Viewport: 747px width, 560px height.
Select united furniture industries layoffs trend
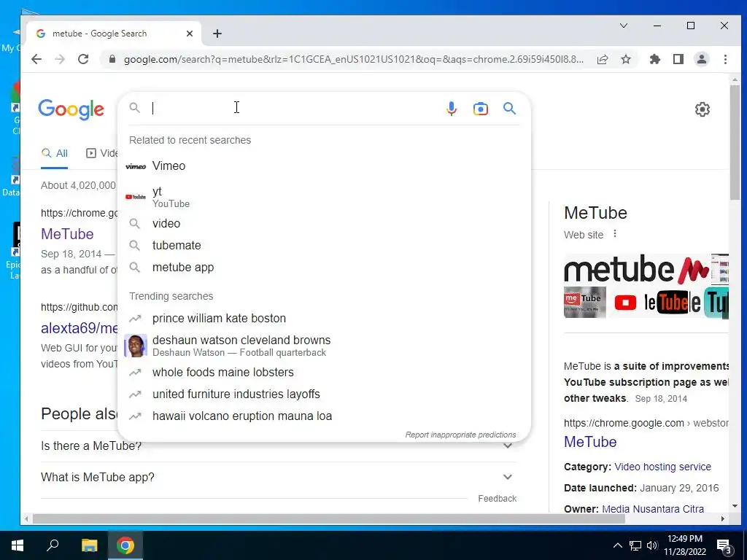(x=324, y=394)
